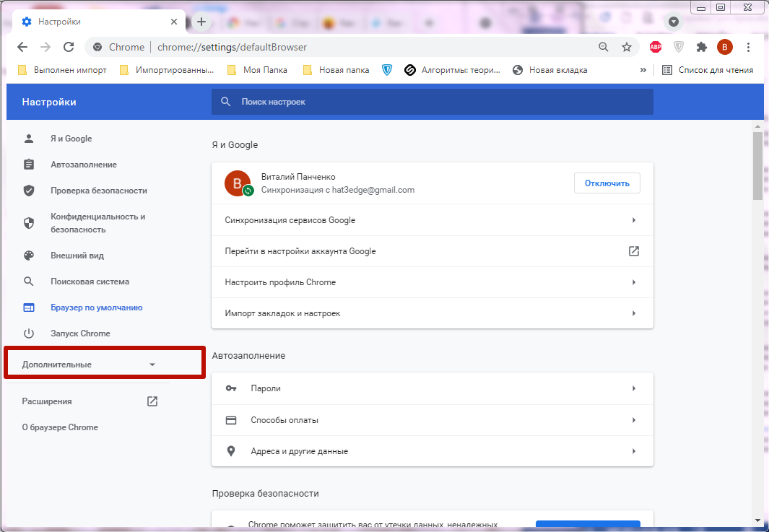Open the AdBlock Plus extension icon
Viewport: 769px width, 532px height.
655,47
